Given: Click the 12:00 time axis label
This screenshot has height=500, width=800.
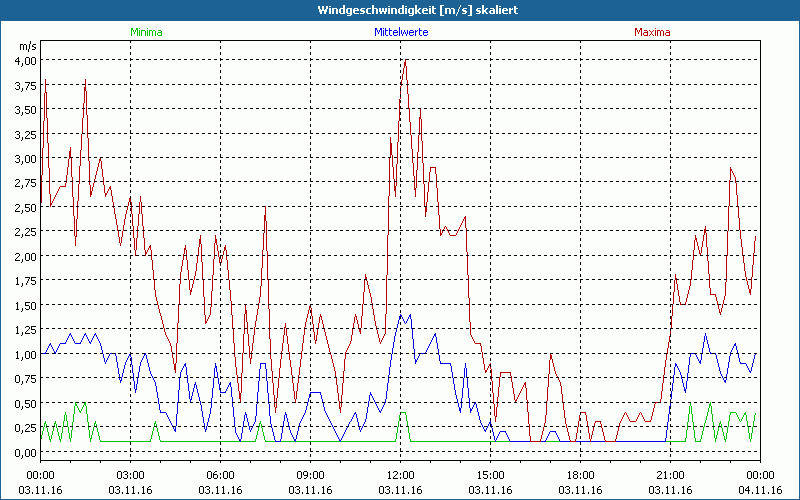Looking at the screenshot, I should 400,475.
